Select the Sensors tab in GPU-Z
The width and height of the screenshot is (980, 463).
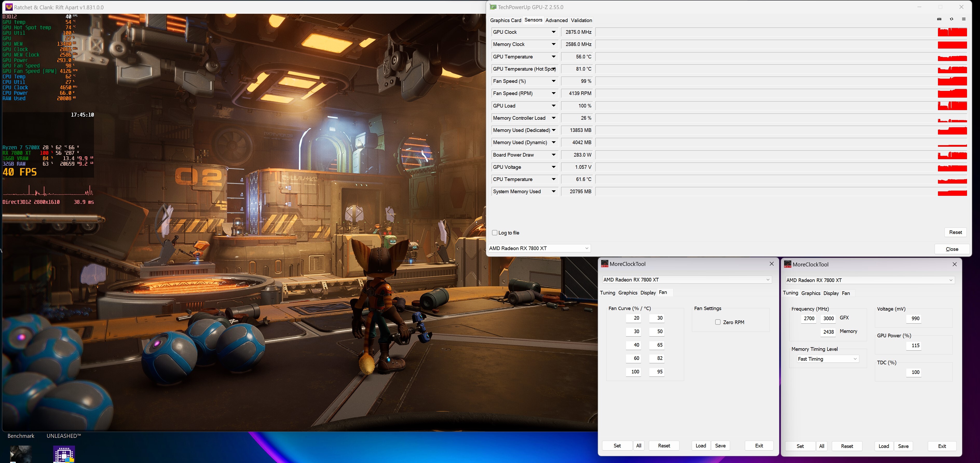(533, 20)
